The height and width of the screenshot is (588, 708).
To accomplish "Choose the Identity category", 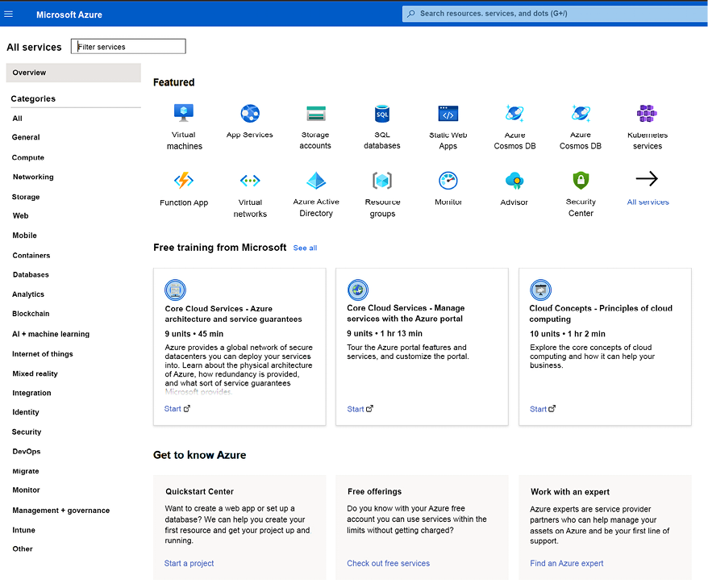I will [25, 412].
